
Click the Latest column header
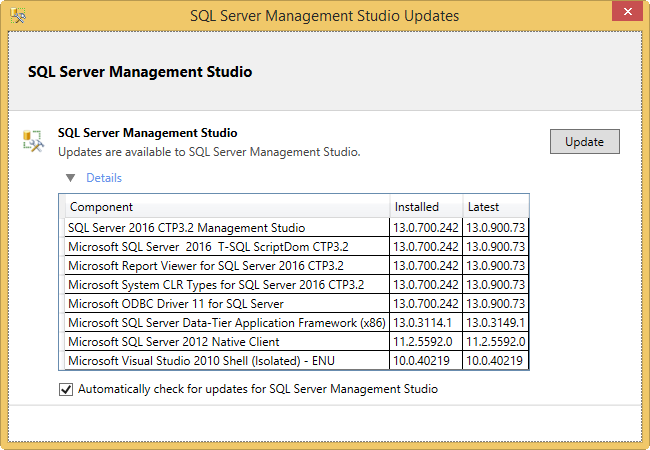coord(483,207)
